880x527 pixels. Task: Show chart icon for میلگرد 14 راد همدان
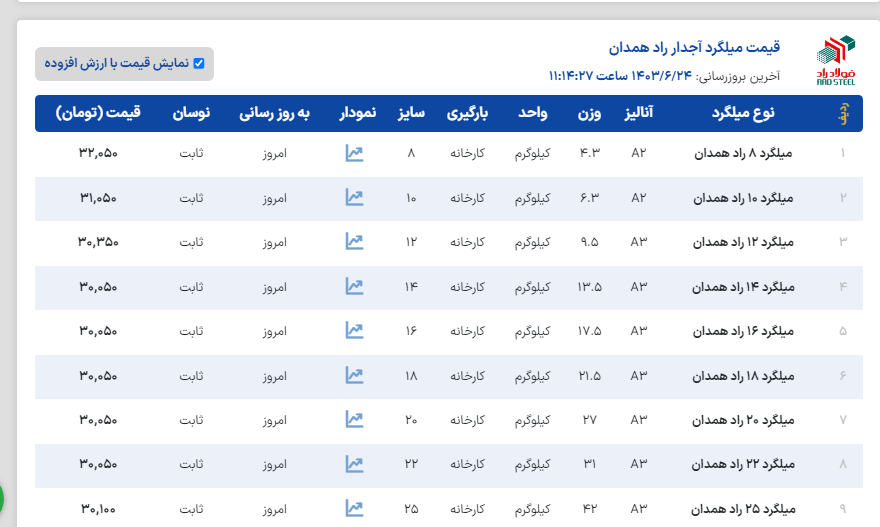coord(353,286)
